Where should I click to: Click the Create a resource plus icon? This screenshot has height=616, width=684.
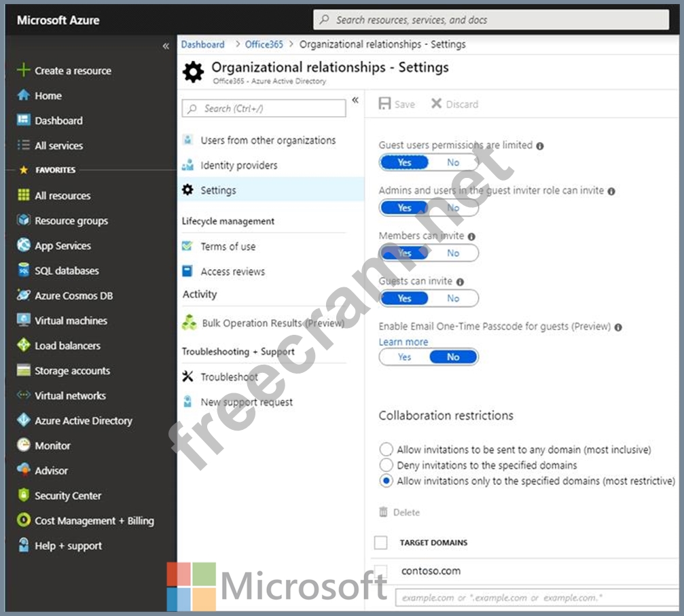point(24,71)
